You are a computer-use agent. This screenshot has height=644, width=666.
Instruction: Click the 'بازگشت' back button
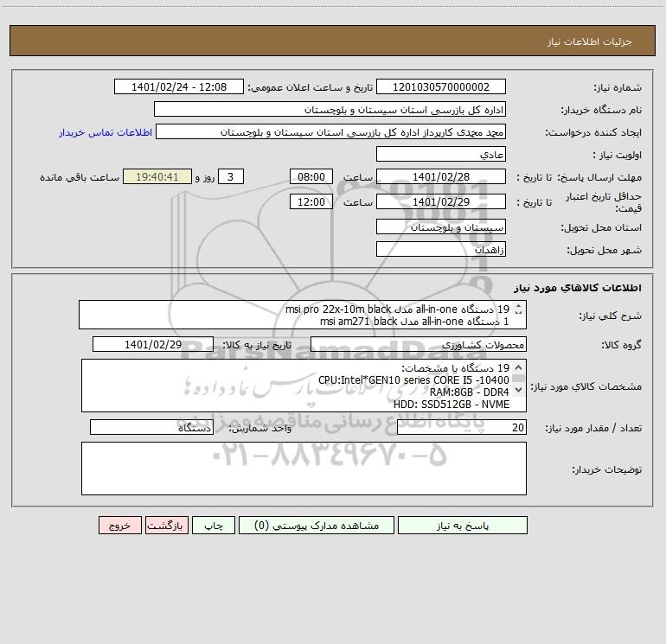[x=166, y=526]
